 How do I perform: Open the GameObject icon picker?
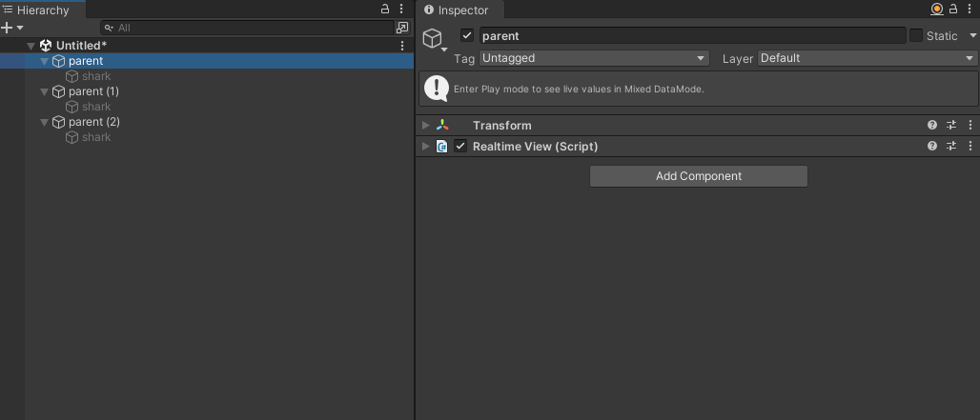click(435, 40)
